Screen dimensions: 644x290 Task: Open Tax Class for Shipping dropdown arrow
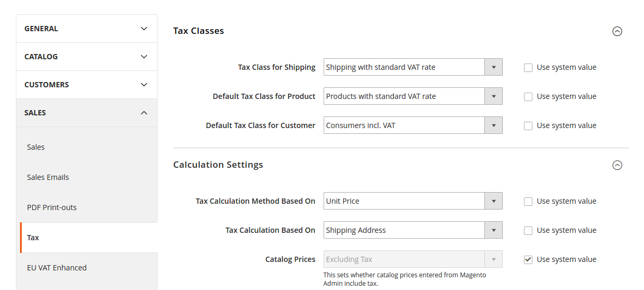coord(493,67)
